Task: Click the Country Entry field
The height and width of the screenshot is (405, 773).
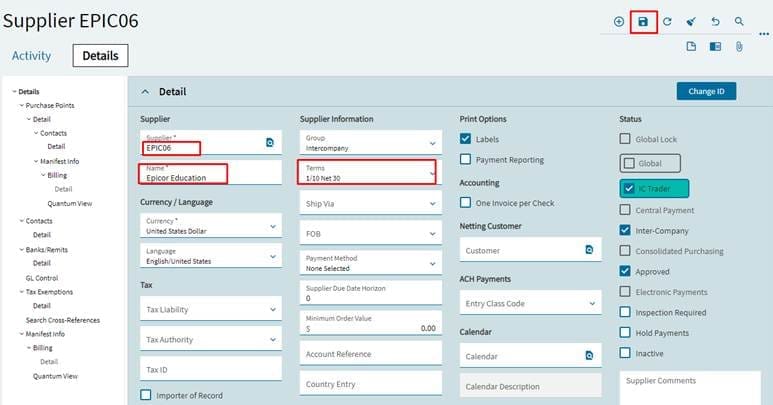Action: pyautogui.click(x=371, y=383)
